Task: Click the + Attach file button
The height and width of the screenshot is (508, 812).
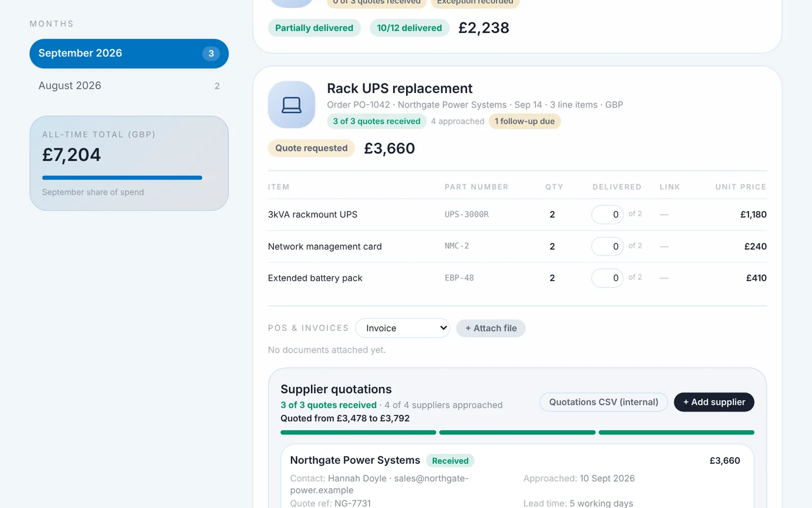Action: 491,328
